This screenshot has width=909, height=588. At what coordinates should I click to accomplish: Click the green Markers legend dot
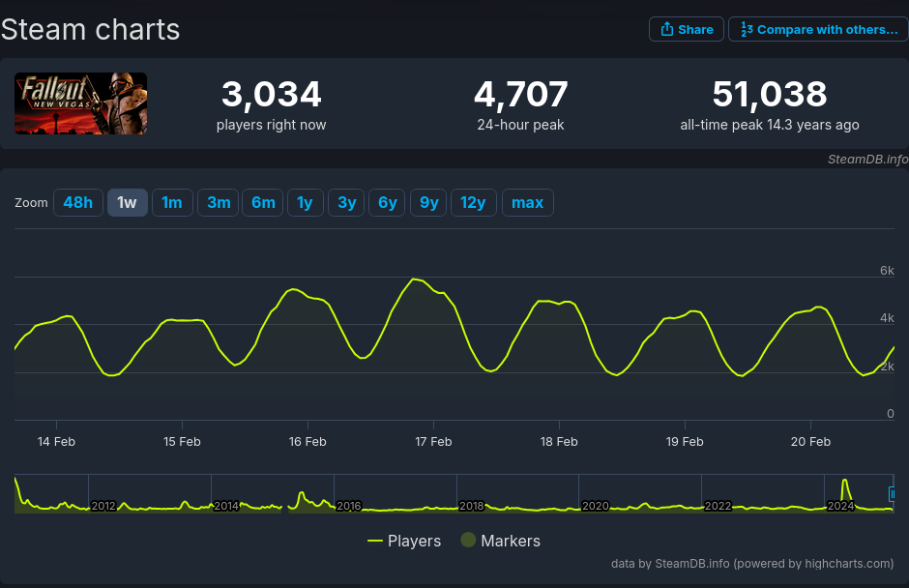pyautogui.click(x=468, y=540)
